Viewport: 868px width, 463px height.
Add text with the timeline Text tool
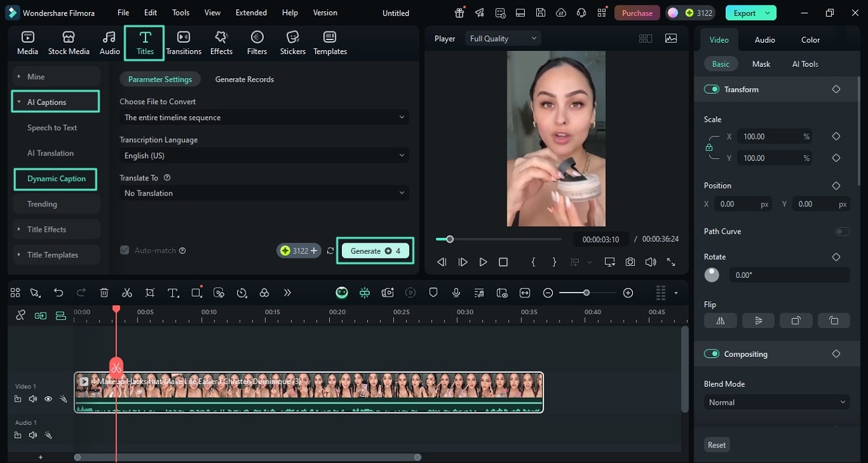(173, 293)
